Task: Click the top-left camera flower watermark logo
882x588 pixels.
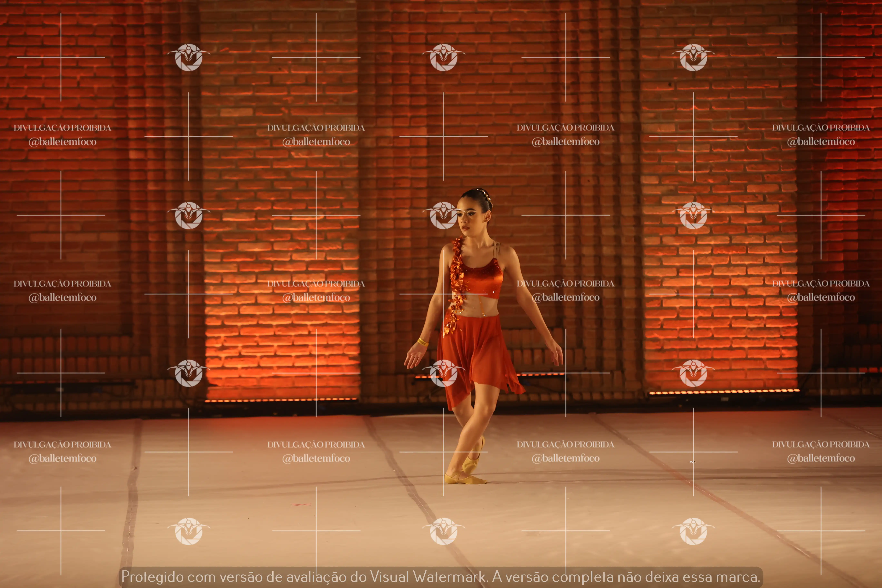Action: click(x=189, y=57)
